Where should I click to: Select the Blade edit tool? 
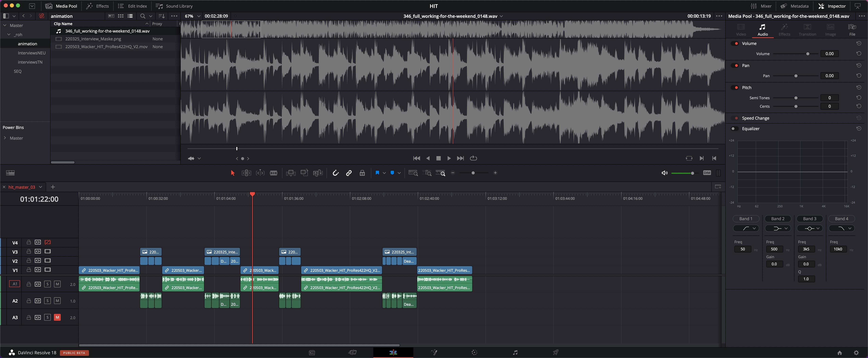pyautogui.click(x=274, y=173)
